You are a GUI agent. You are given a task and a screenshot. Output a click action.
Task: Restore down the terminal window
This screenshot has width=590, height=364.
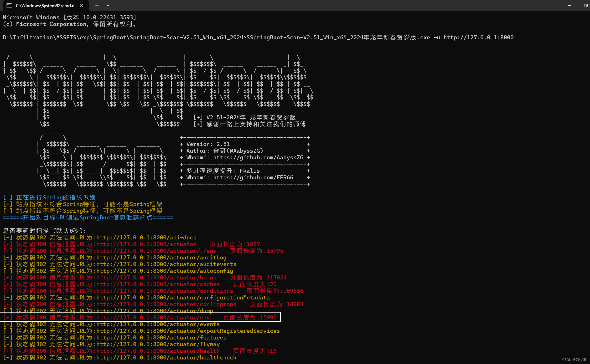[586, 5]
